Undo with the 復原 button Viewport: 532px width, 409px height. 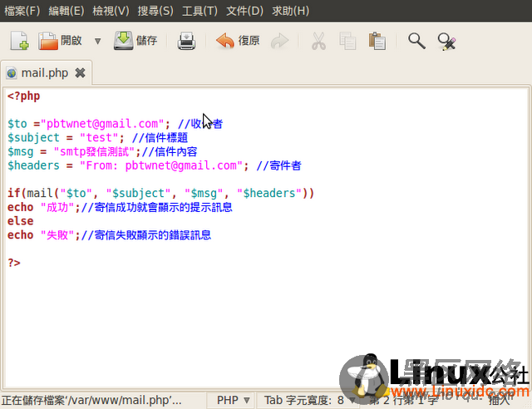point(238,41)
